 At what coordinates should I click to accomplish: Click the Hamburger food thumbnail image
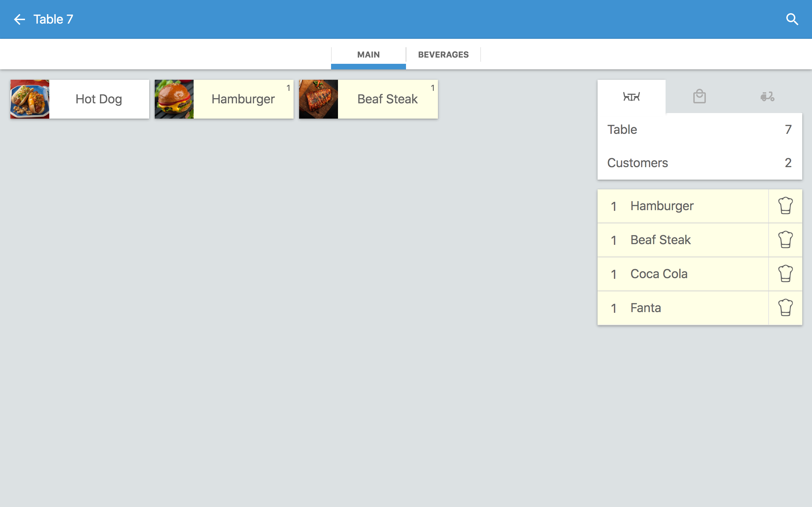174,99
